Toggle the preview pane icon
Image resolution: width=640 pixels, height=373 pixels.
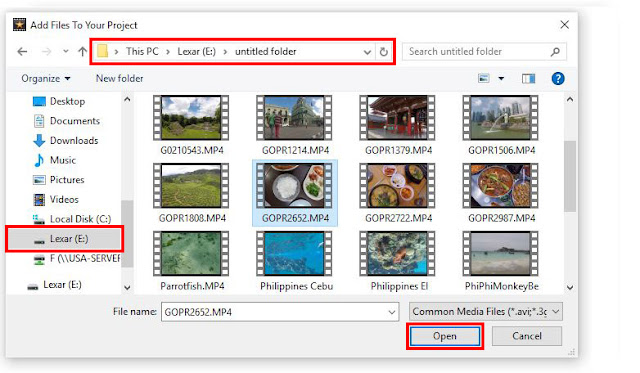529,78
